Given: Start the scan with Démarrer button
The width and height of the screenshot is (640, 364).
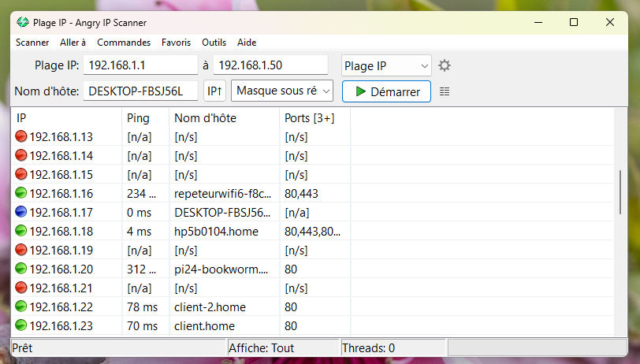Looking at the screenshot, I should tap(386, 91).
